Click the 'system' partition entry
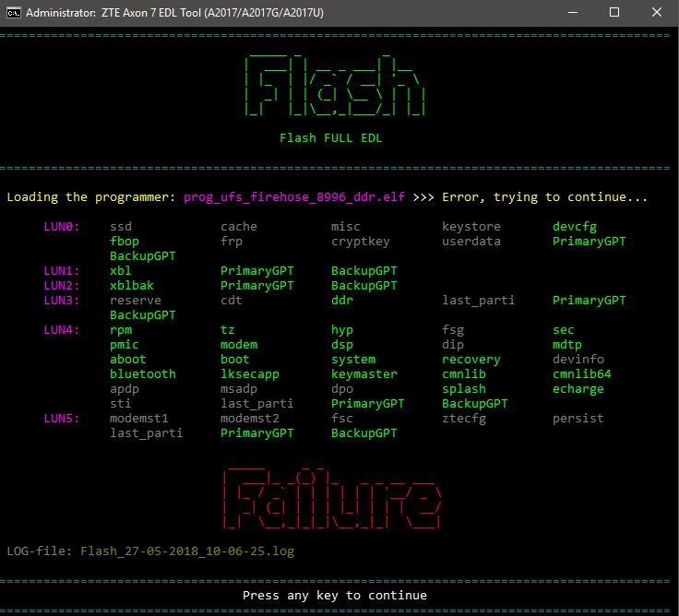The width and height of the screenshot is (679, 616). (x=353, y=360)
